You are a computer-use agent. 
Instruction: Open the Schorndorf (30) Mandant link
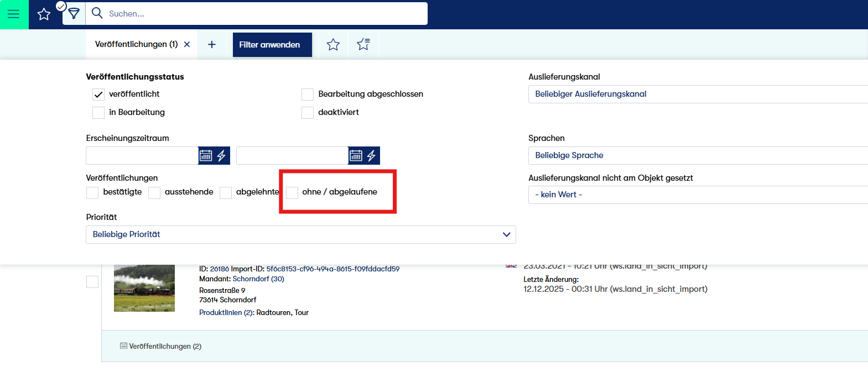click(x=258, y=279)
